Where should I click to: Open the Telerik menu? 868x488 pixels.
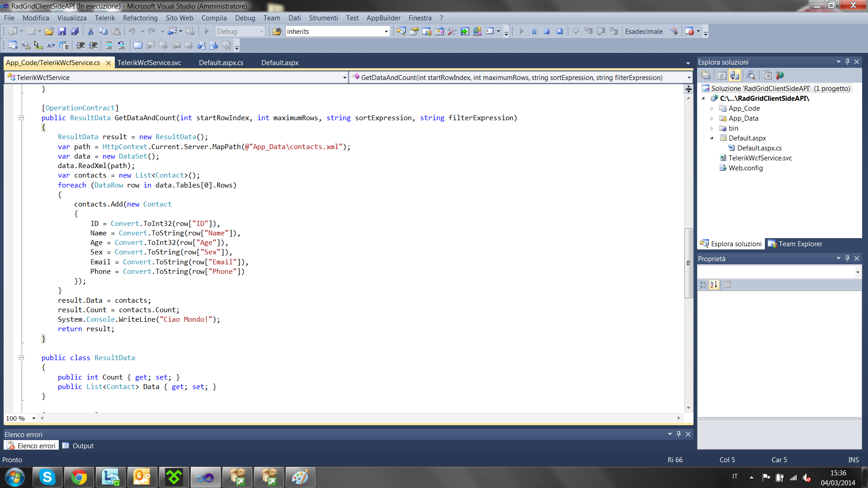(x=105, y=18)
